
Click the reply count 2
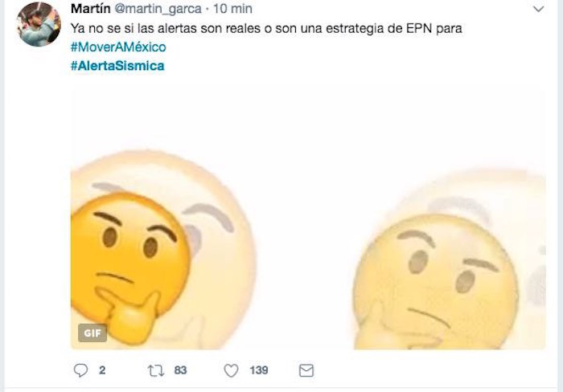pos(102,370)
